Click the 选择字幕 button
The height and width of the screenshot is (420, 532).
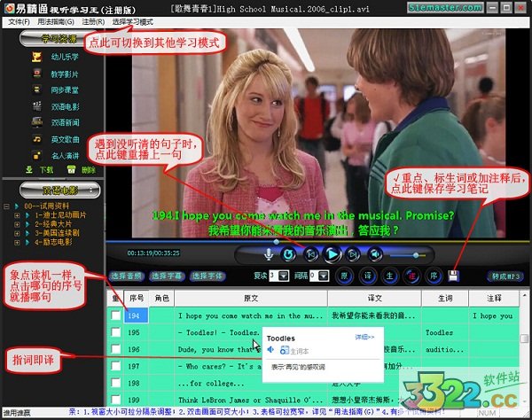(x=167, y=276)
